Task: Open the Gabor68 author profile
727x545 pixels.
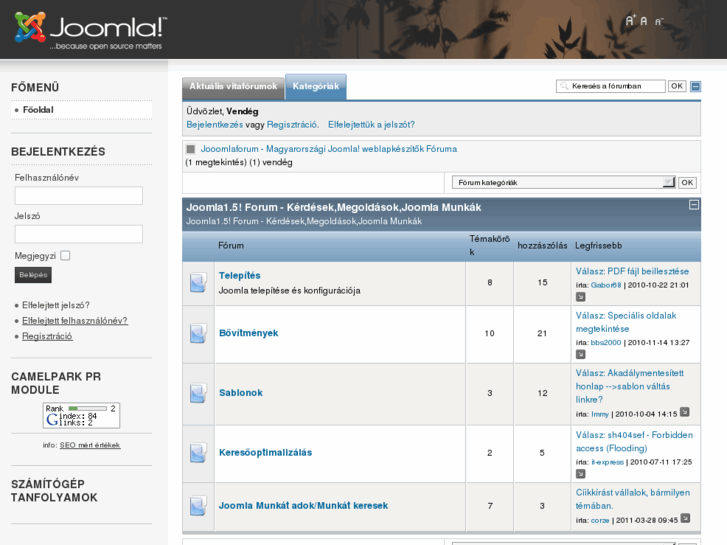Action: [x=606, y=285]
